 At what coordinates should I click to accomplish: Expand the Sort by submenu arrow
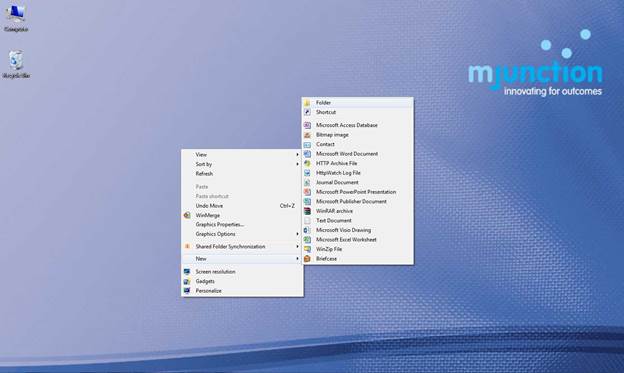point(297,164)
